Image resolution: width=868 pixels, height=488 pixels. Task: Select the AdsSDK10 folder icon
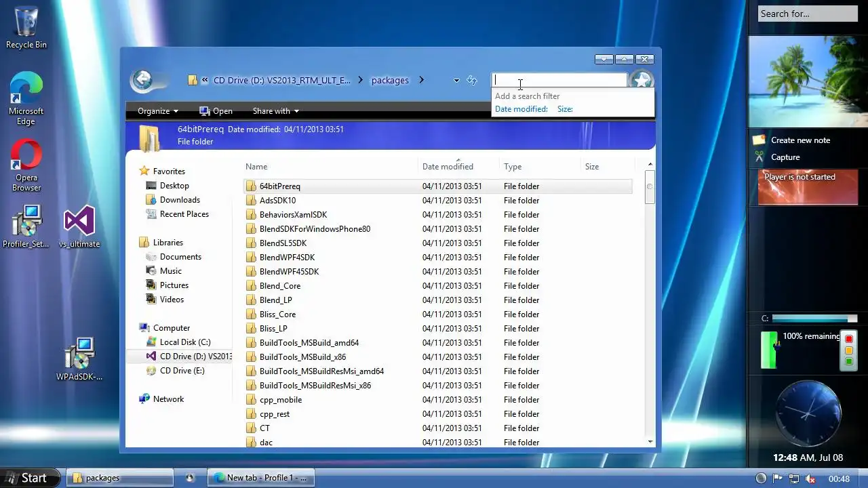point(251,201)
